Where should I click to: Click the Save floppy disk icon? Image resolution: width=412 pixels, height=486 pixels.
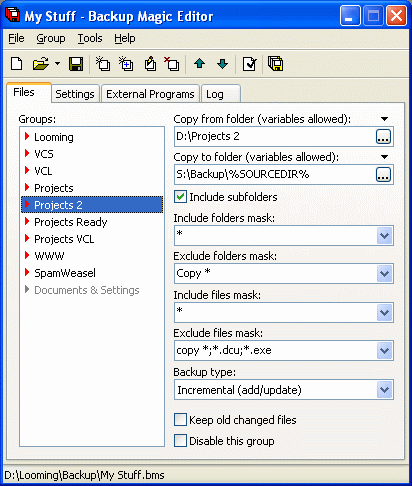[76, 63]
